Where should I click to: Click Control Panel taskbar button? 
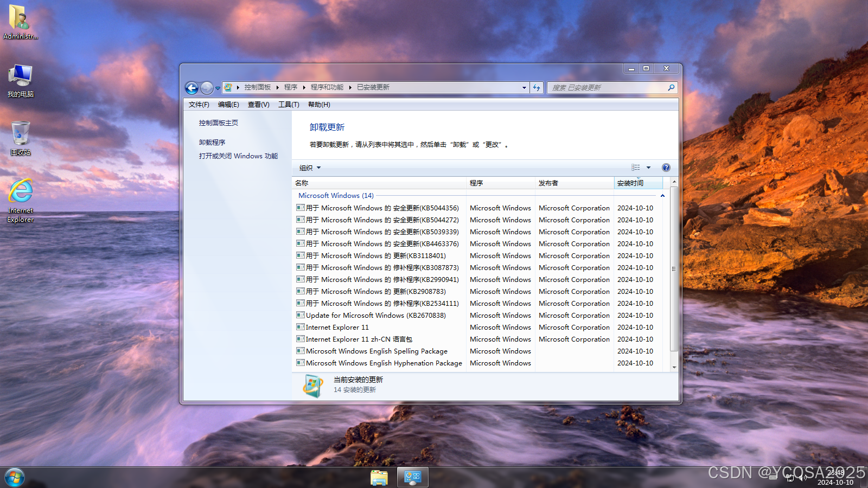413,478
